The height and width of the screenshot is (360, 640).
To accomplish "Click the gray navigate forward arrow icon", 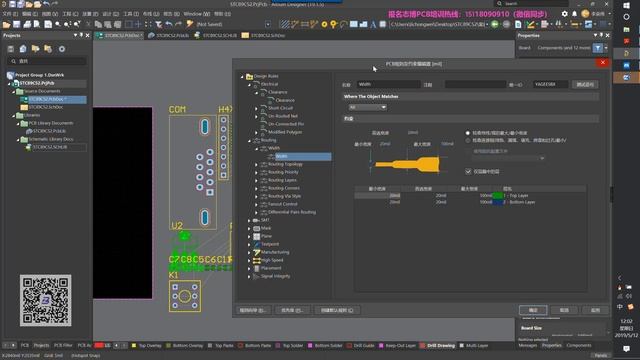I will [x=506, y=24].
